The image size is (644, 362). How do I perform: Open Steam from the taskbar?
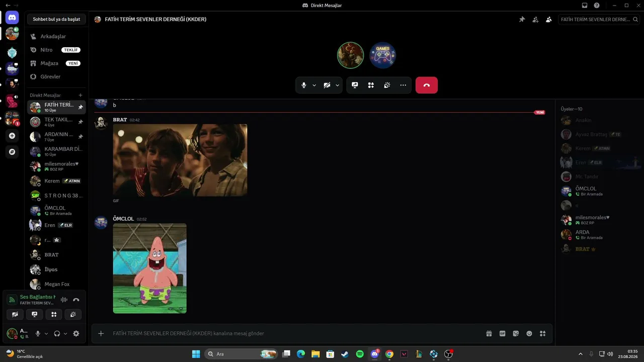(x=345, y=354)
